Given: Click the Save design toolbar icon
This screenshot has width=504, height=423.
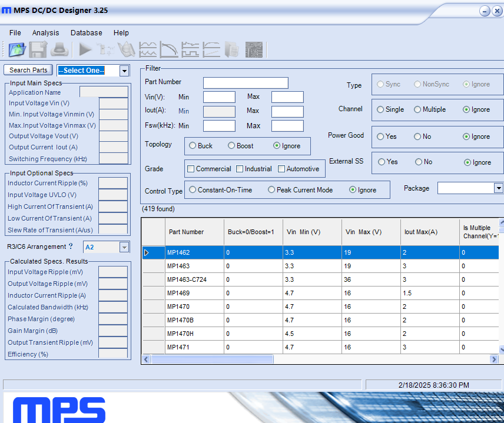Looking at the screenshot, I should pos(38,49).
